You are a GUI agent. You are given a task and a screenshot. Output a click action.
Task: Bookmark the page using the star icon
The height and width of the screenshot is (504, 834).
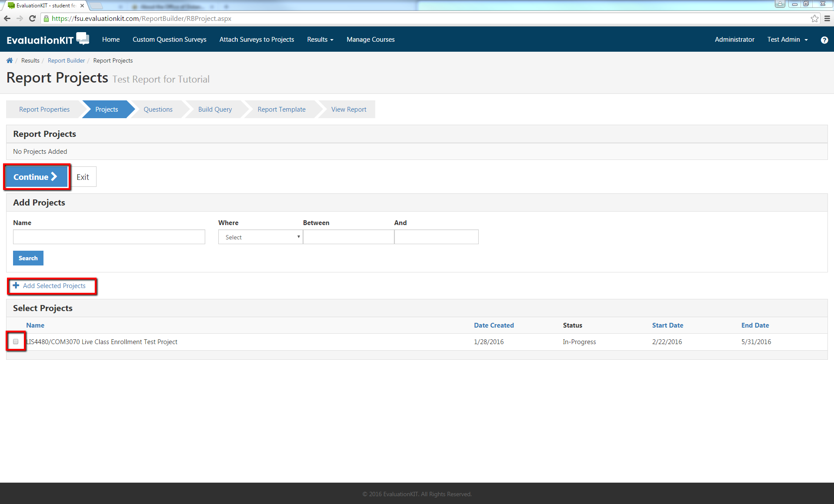814,19
